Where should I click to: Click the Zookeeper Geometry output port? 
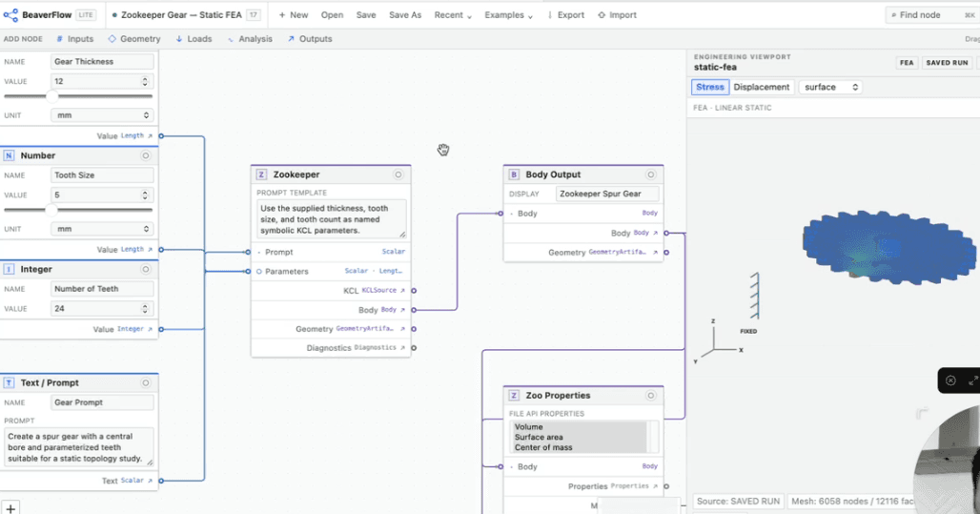414,329
